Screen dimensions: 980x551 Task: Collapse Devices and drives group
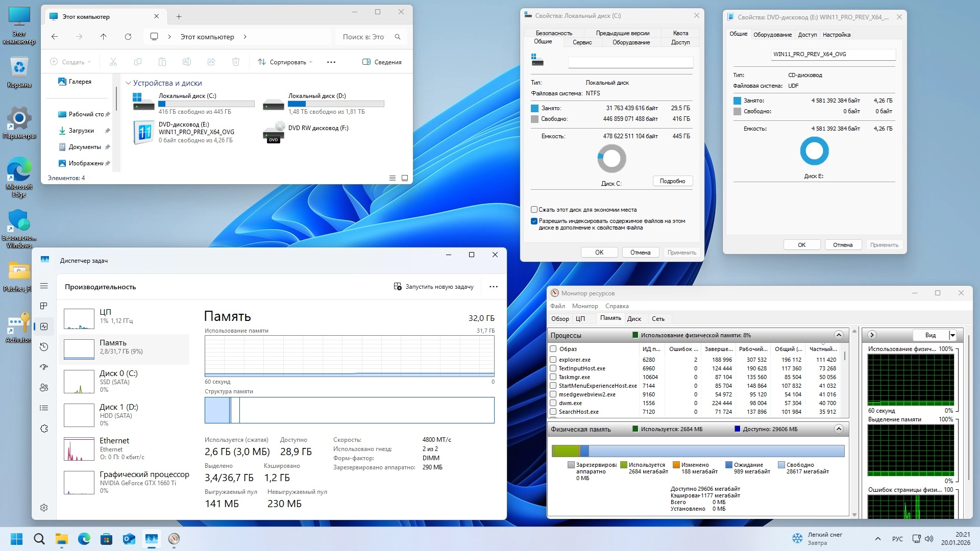pos(129,83)
